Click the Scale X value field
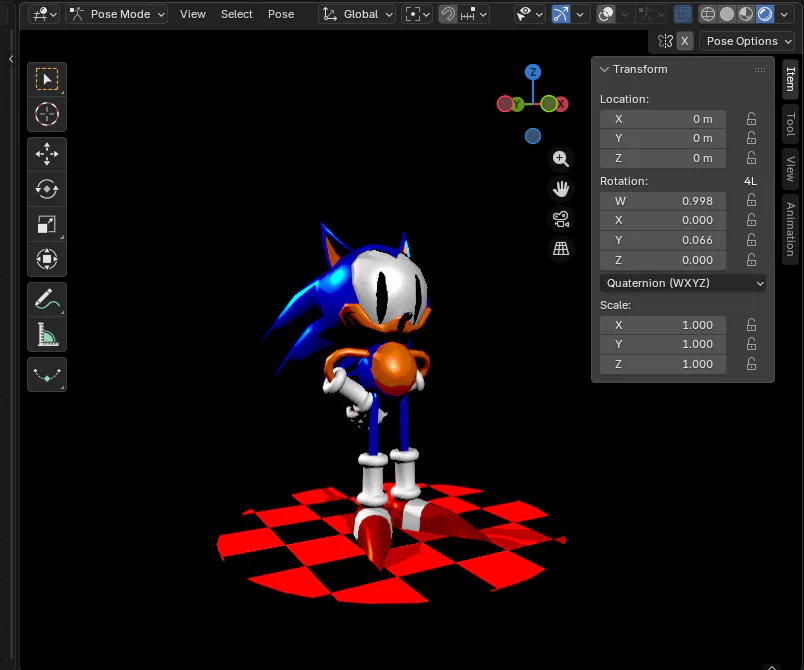 coord(663,325)
